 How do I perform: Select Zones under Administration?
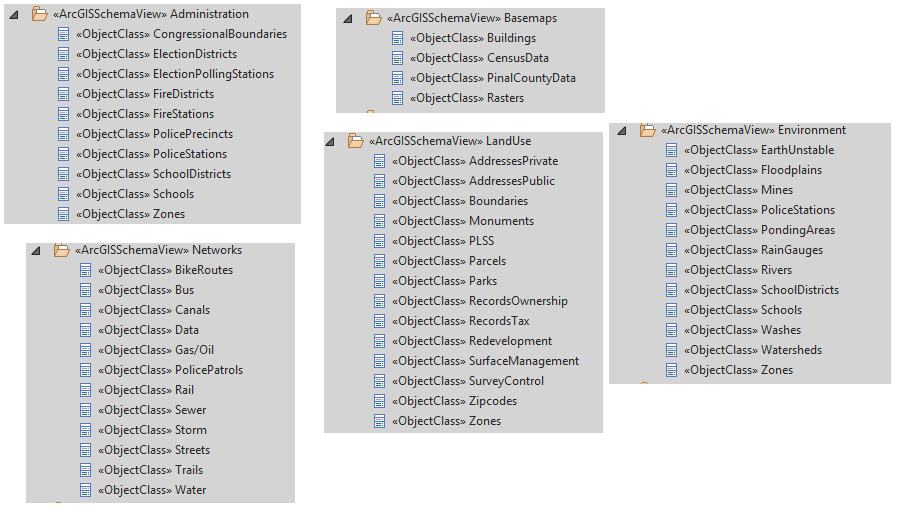(x=130, y=214)
